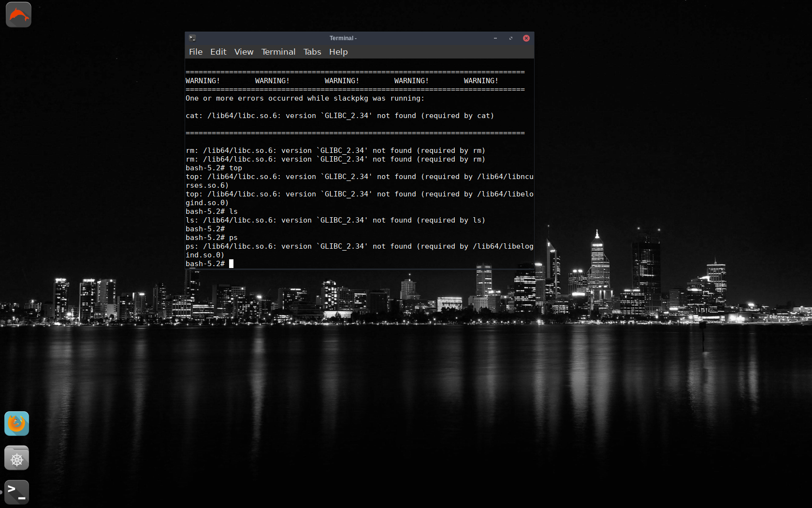Click the 'bash-5.2# ls' command line
Image resolution: width=812 pixels, height=508 pixels.
tap(212, 211)
